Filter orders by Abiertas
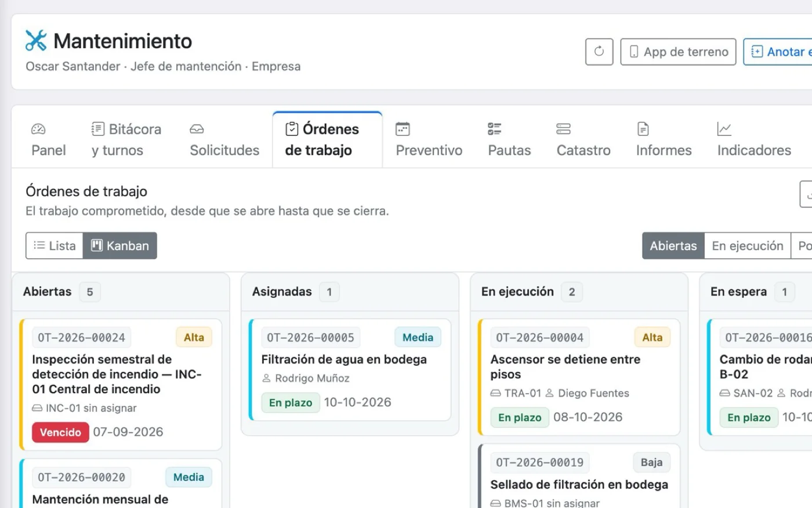 tap(673, 246)
